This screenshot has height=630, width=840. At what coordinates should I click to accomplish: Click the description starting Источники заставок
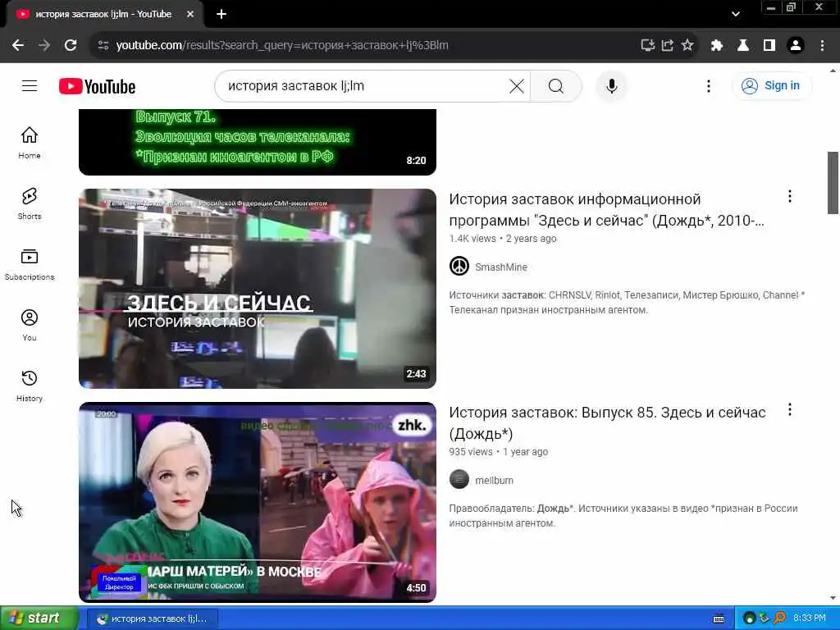627,302
